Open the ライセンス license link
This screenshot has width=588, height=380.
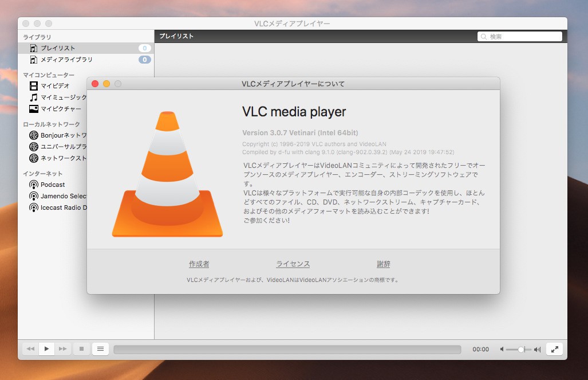tap(293, 264)
